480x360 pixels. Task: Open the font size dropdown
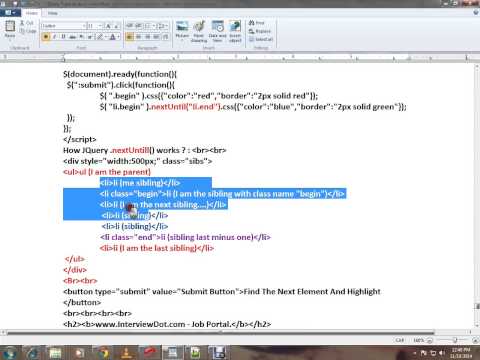100,26
